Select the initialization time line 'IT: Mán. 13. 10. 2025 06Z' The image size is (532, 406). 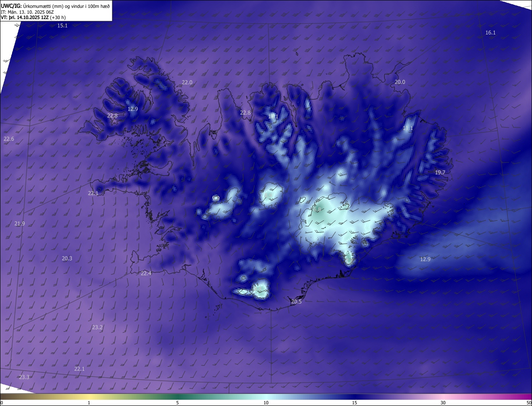point(27,12)
